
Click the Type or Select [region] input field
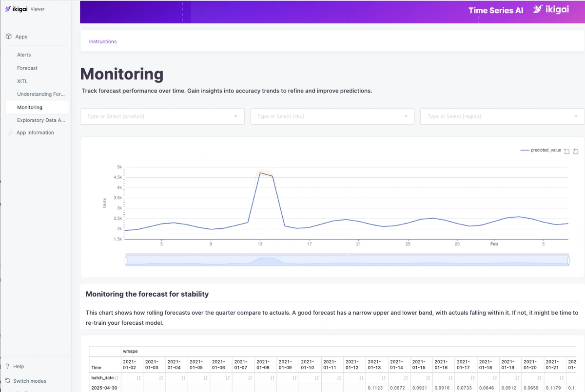point(502,116)
